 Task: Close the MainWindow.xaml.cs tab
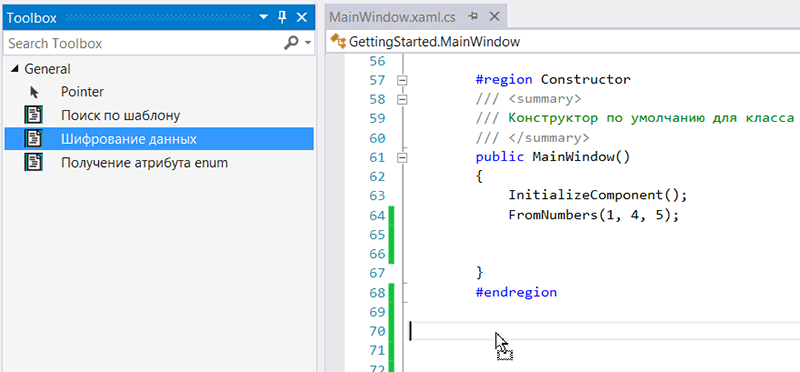point(494,16)
